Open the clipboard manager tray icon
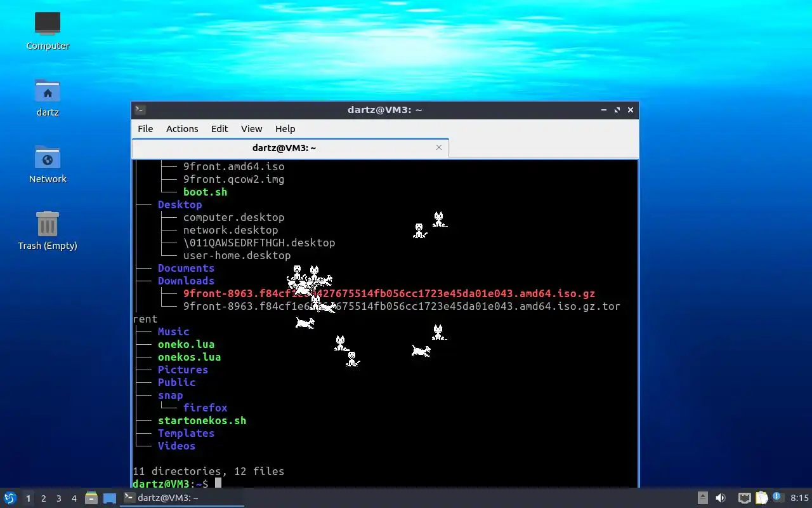The height and width of the screenshot is (508, 812). 761,498
